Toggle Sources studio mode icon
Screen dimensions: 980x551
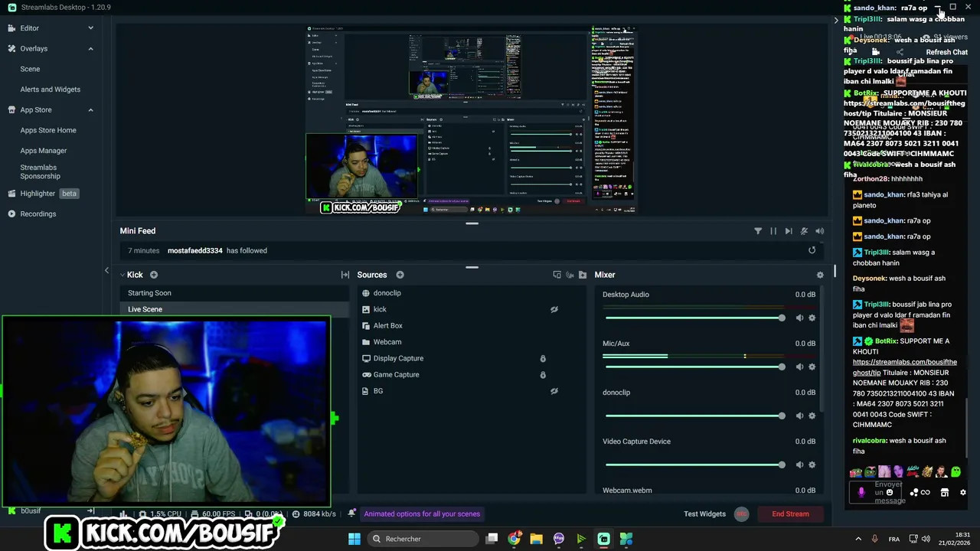pos(557,275)
